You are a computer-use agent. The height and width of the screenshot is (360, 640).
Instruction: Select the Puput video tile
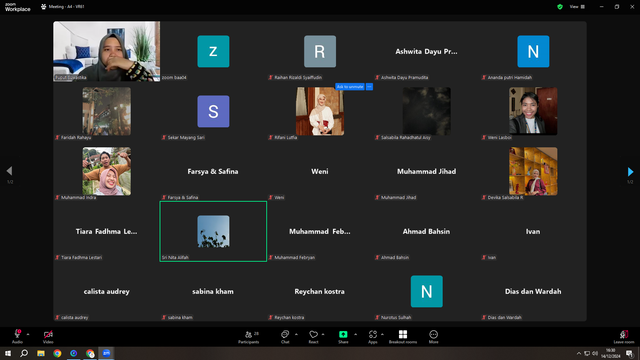click(107, 51)
